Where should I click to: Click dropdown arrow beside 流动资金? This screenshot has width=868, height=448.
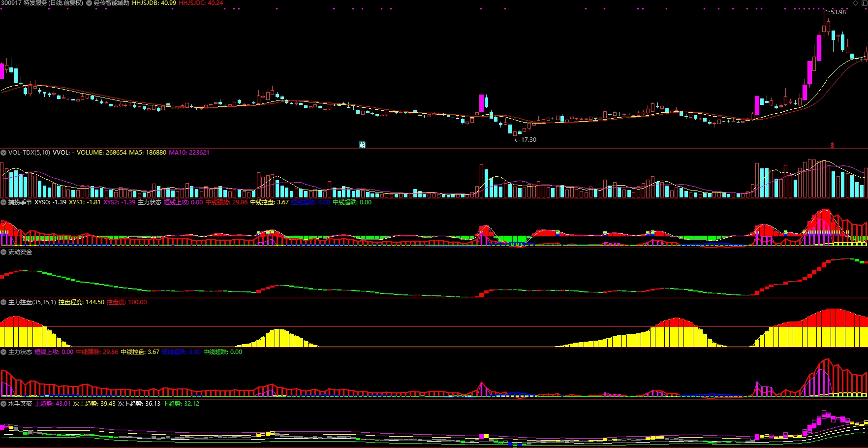3,252
